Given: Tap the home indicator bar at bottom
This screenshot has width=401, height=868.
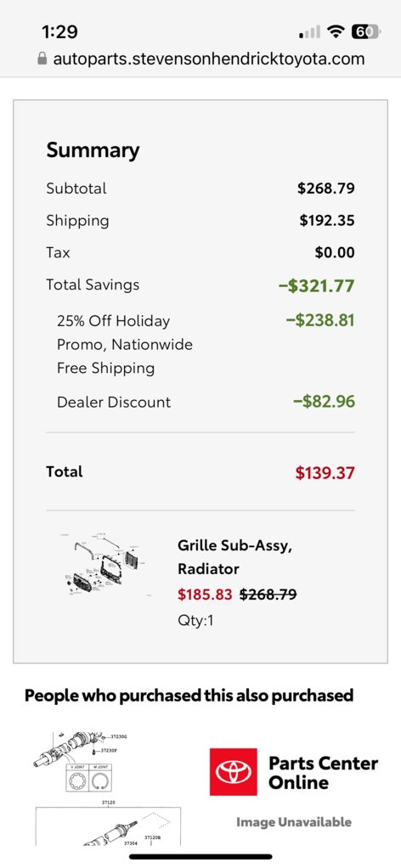Looking at the screenshot, I should pyautogui.click(x=200, y=856).
